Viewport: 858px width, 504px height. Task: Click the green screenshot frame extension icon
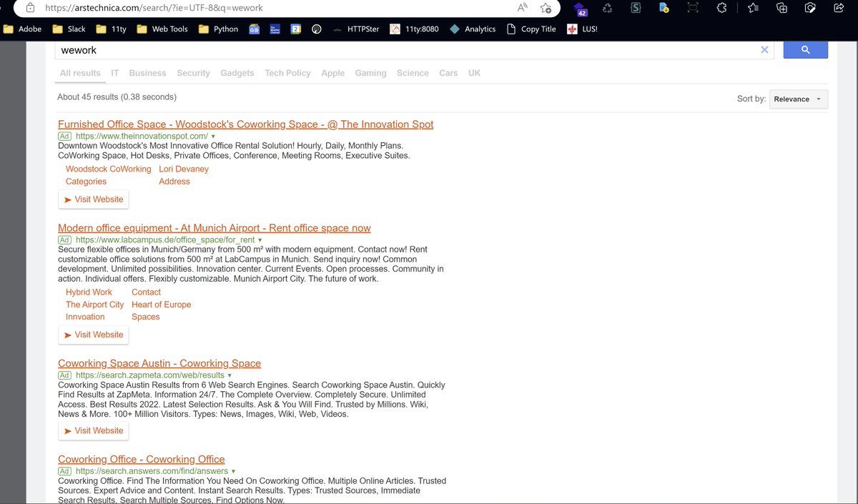tap(693, 8)
